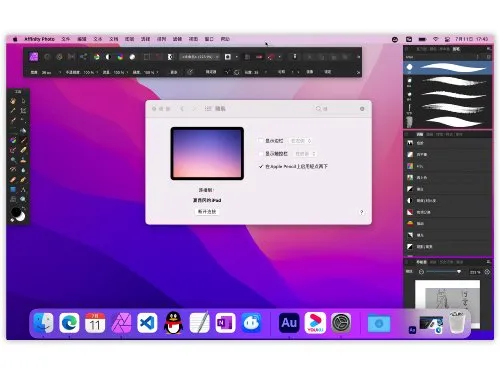Select the Crop tool in Tools panel
500x375 pixels.
pyautogui.click(x=23, y=110)
